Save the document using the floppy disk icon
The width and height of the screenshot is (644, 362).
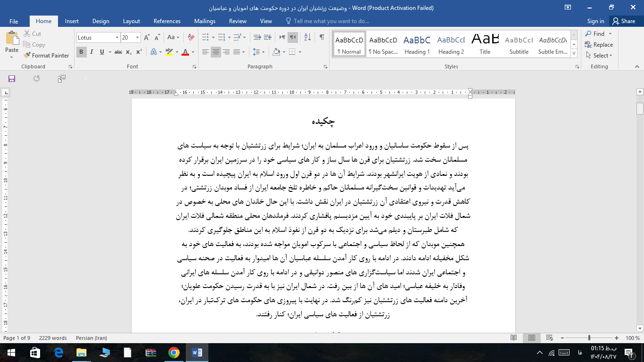[x=12, y=79]
